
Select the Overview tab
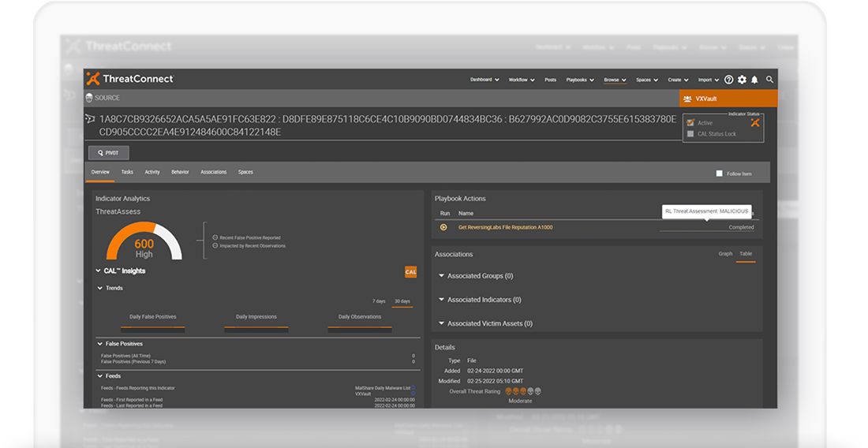(x=100, y=172)
